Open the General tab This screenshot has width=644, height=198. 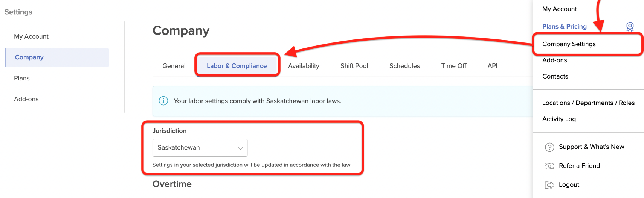click(174, 66)
